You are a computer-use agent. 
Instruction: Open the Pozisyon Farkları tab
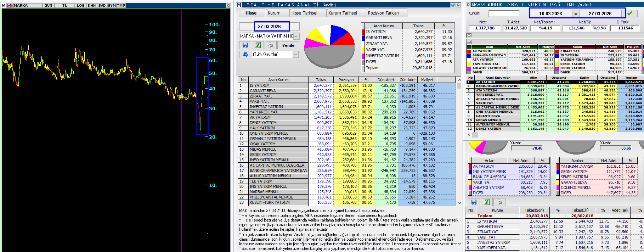pyautogui.click(x=383, y=13)
